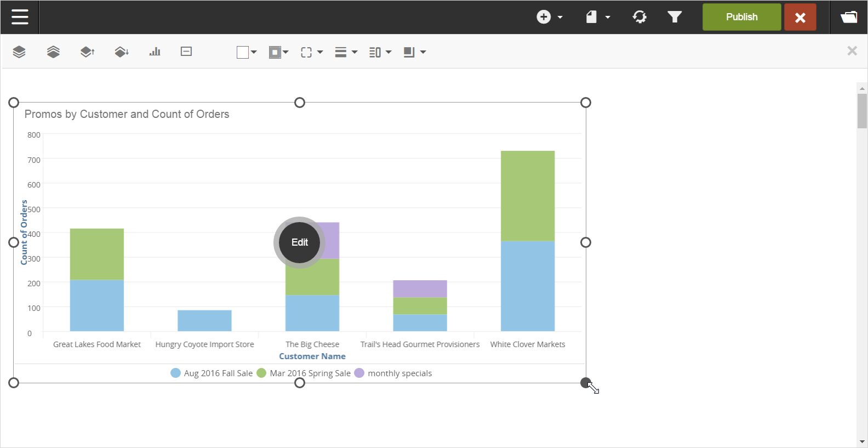Click the bottom-right resize handle of chart

coord(585,383)
